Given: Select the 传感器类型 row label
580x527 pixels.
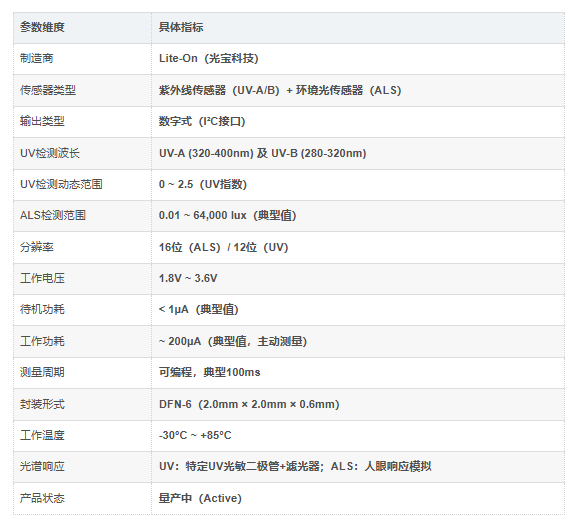Looking at the screenshot, I should 48,90.
